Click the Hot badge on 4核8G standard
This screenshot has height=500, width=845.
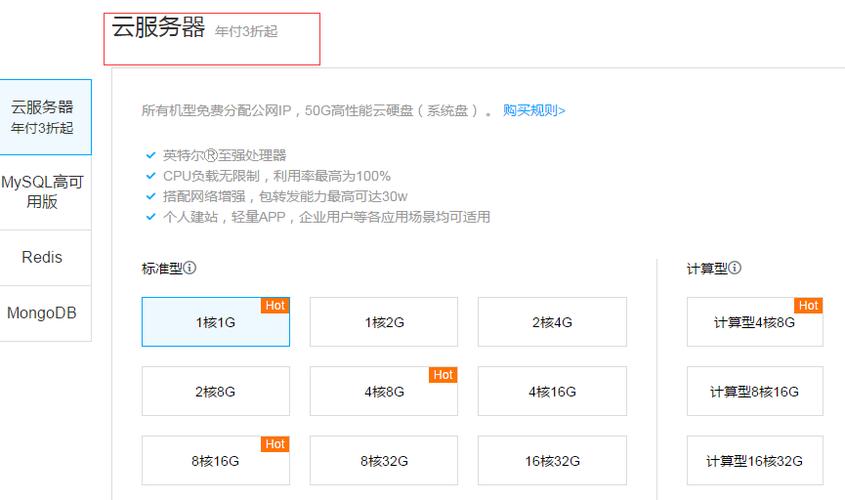point(443,375)
